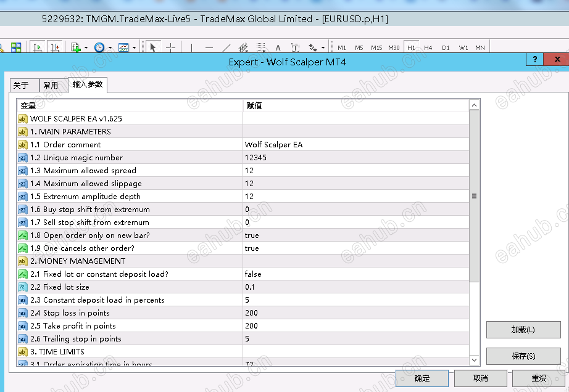Select the 输入参数 tab
Screen dimensions: 569x392
pyautogui.click(x=88, y=84)
